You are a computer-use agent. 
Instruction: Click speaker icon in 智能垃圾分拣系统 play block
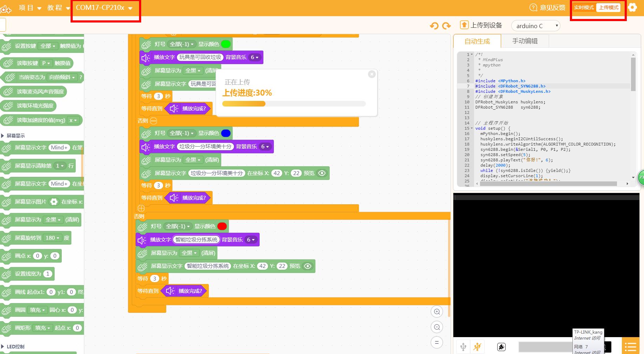(142, 240)
